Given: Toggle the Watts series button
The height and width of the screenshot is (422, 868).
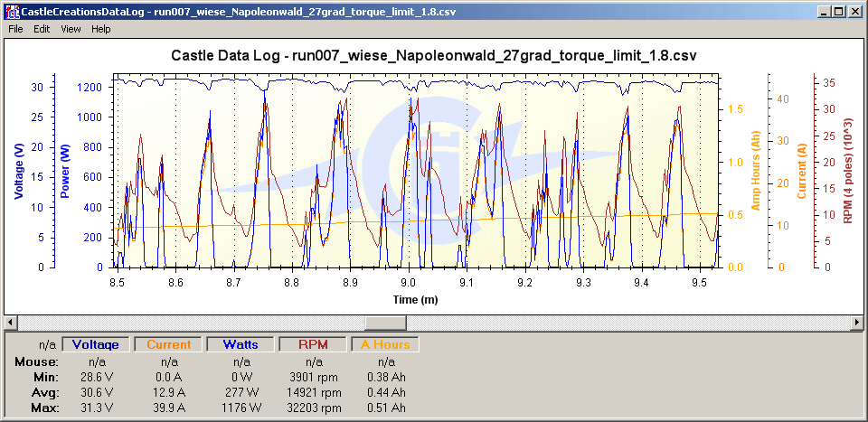Looking at the screenshot, I should click(x=241, y=344).
